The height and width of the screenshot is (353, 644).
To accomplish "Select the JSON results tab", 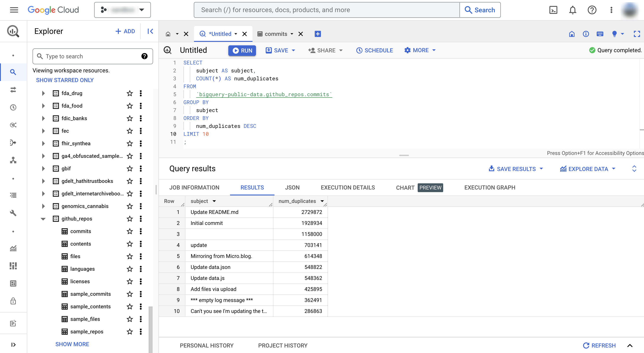I will click(292, 188).
